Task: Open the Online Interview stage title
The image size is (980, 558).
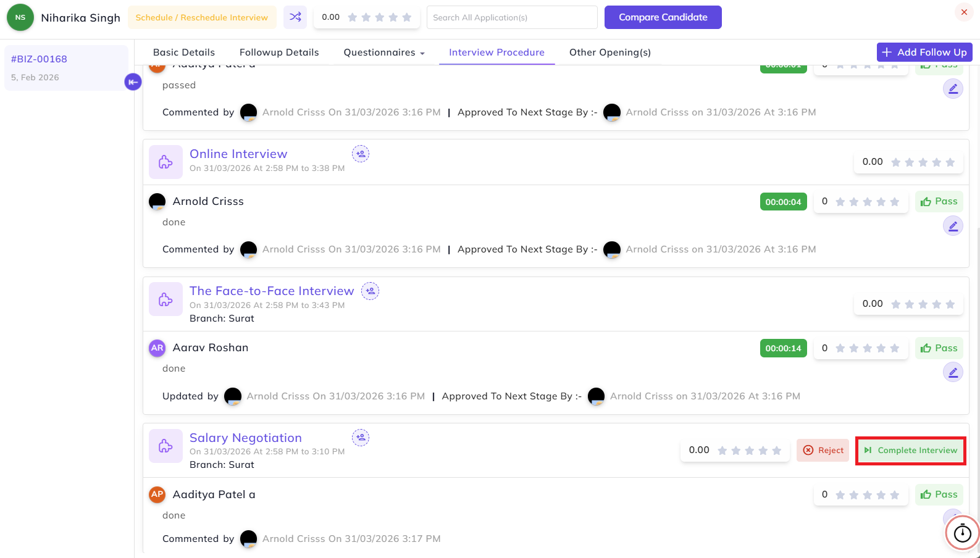Action: pyautogui.click(x=238, y=154)
